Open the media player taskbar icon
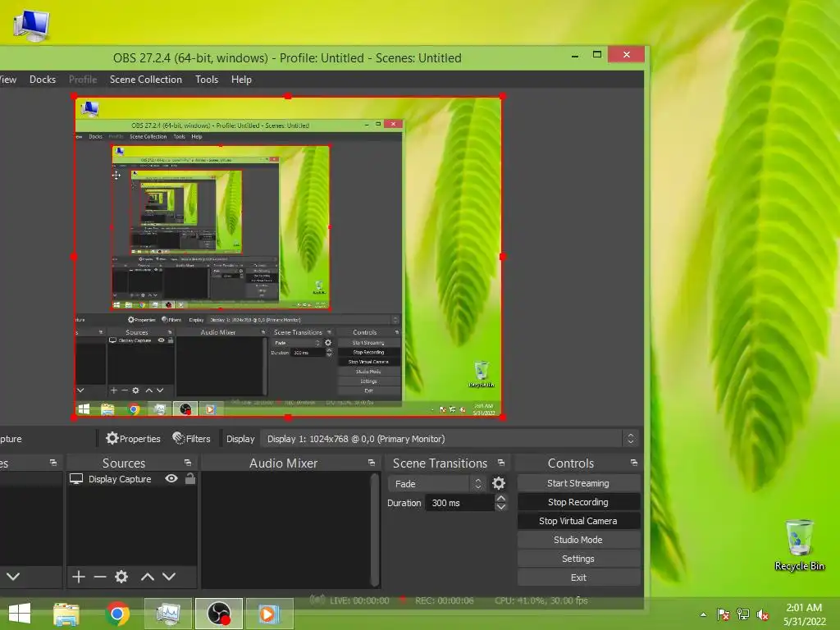The image size is (840, 630). tap(269, 614)
